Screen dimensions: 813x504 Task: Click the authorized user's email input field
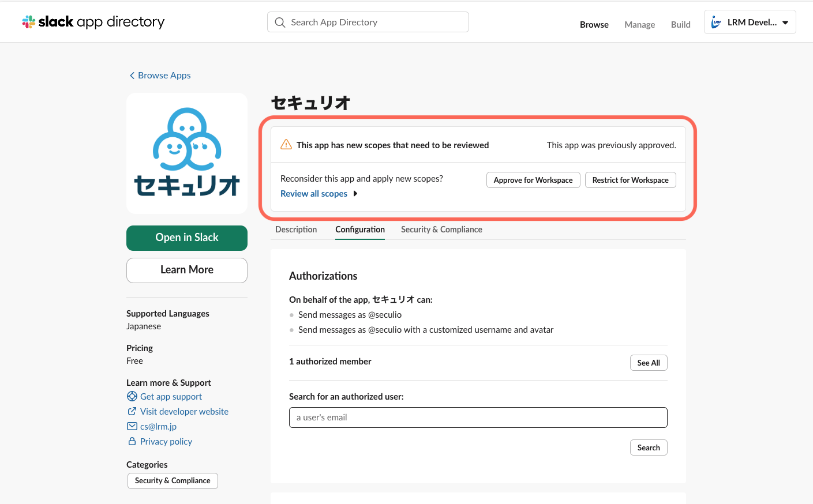478,418
